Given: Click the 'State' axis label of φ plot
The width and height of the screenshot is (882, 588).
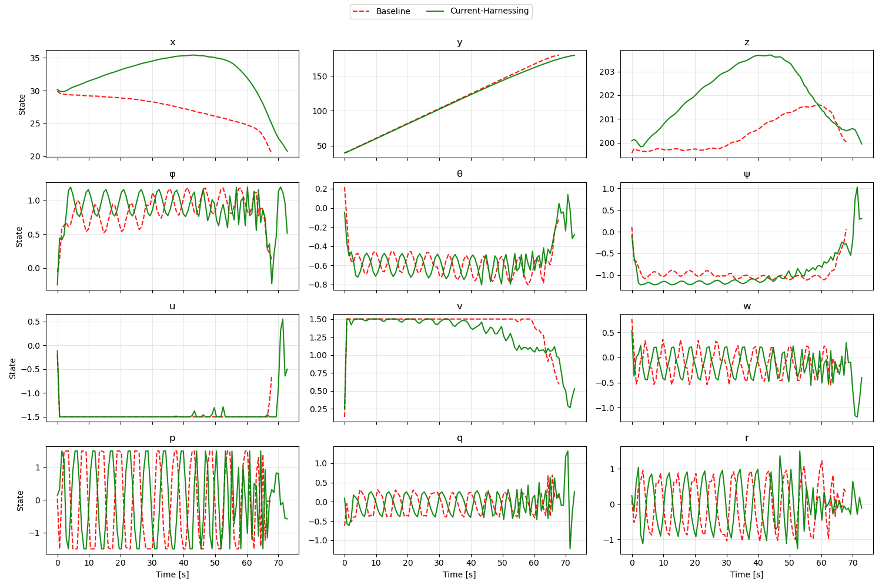Looking at the screenshot, I should [x=19, y=236].
